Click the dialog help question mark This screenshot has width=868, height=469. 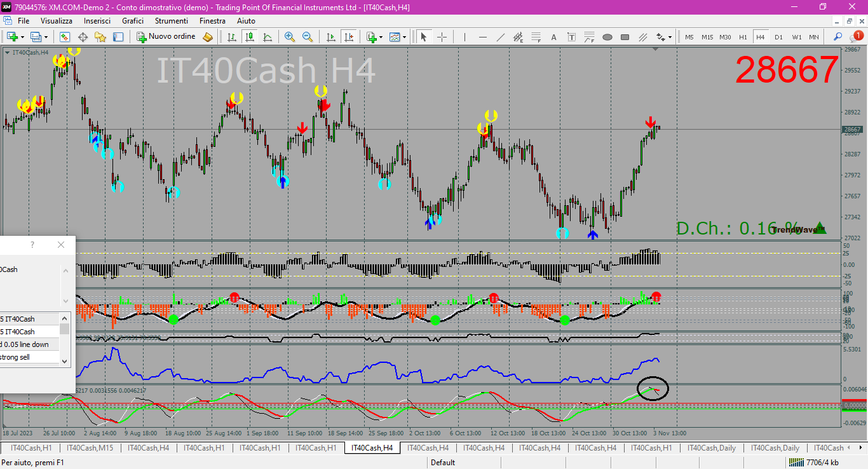(x=32, y=245)
